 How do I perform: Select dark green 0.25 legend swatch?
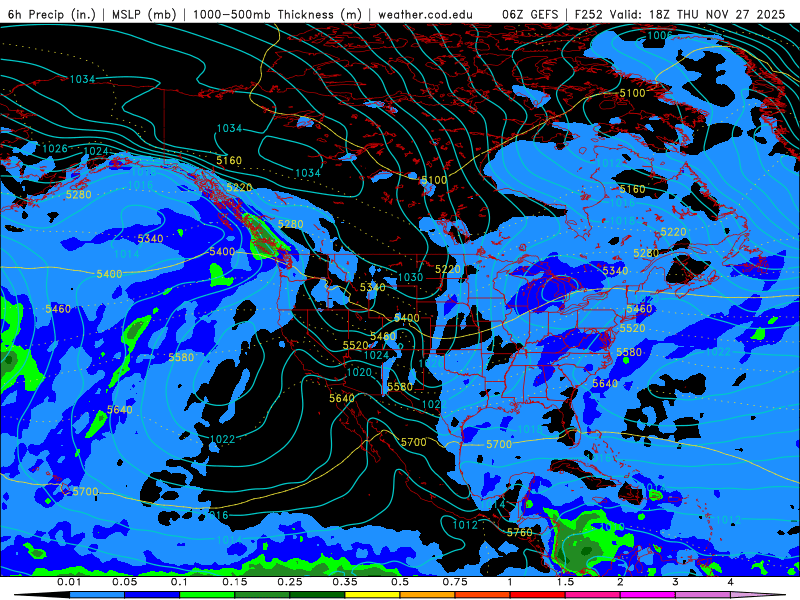tap(317, 595)
